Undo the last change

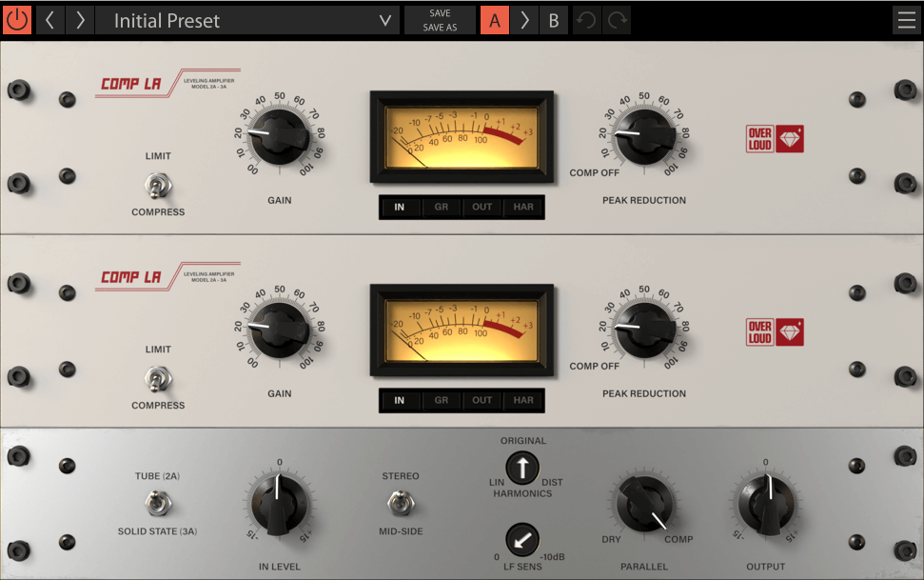pos(586,20)
